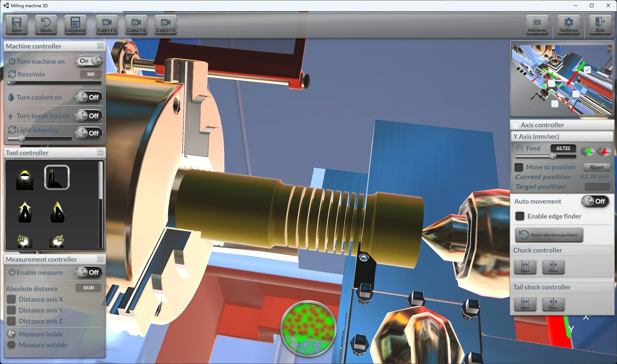Check the Enable edge finder checkbox
The height and width of the screenshot is (364, 617).
point(520,216)
